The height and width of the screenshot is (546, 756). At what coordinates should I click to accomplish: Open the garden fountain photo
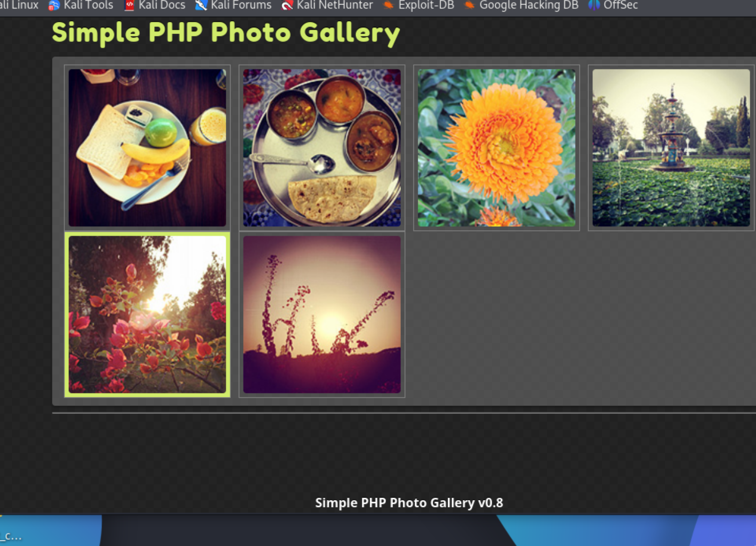(x=671, y=148)
